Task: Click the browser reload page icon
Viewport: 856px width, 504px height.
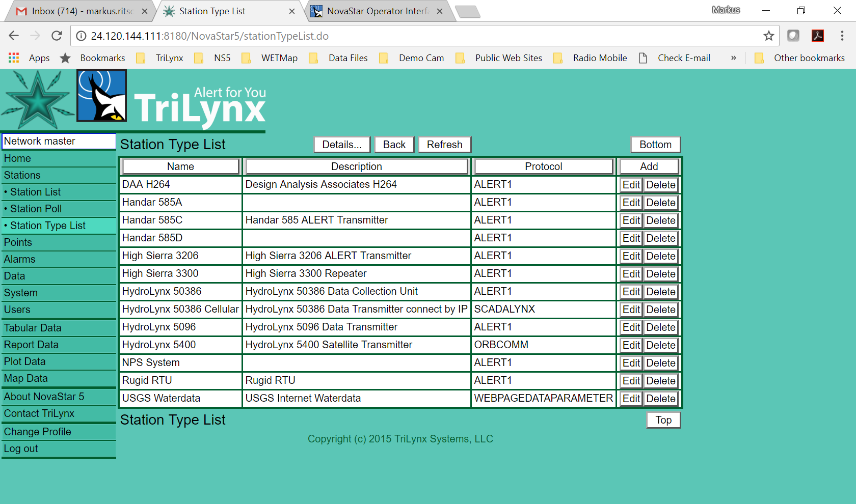Action: [57, 36]
